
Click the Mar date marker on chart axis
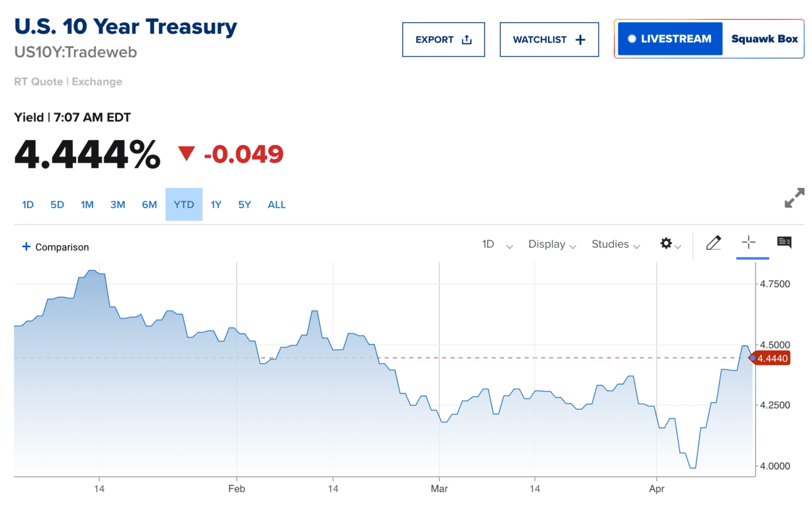tap(439, 489)
